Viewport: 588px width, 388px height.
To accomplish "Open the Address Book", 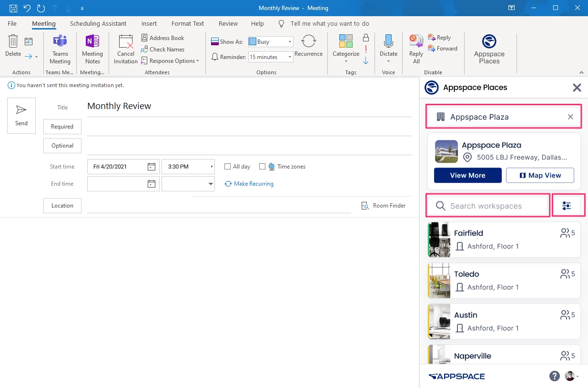I will 162,38.
